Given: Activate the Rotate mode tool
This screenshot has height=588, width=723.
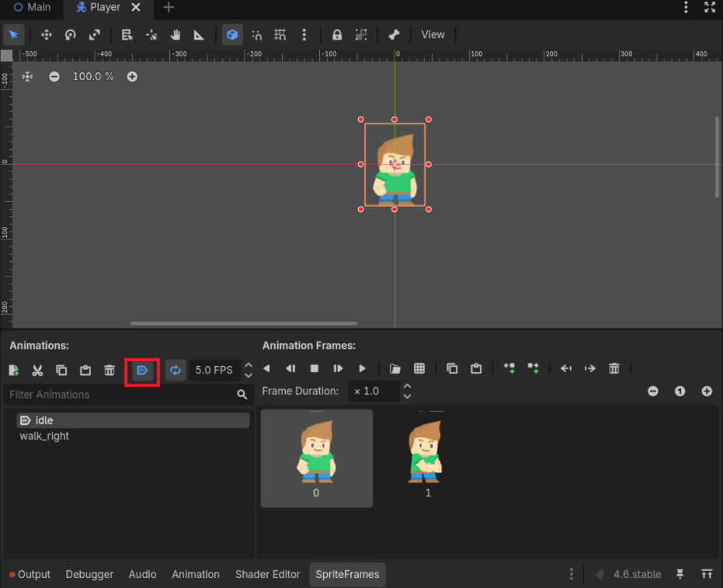Looking at the screenshot, I should click(70, 34).
